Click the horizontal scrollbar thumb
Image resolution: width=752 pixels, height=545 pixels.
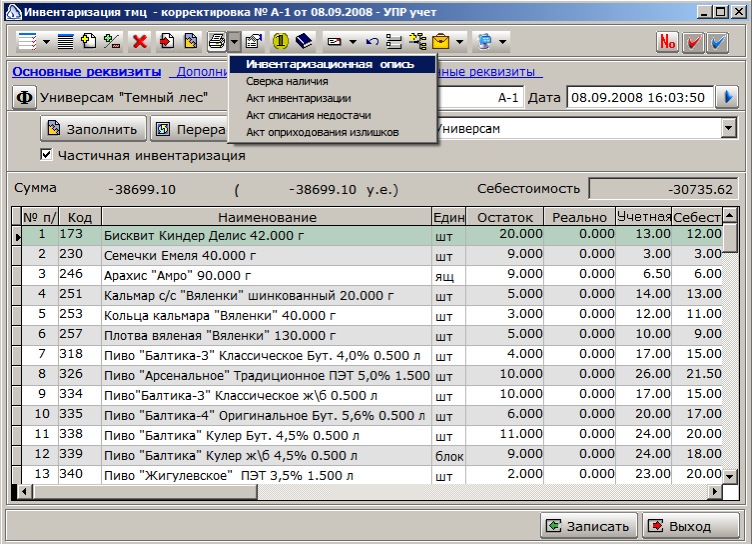(x=145, y=491)
